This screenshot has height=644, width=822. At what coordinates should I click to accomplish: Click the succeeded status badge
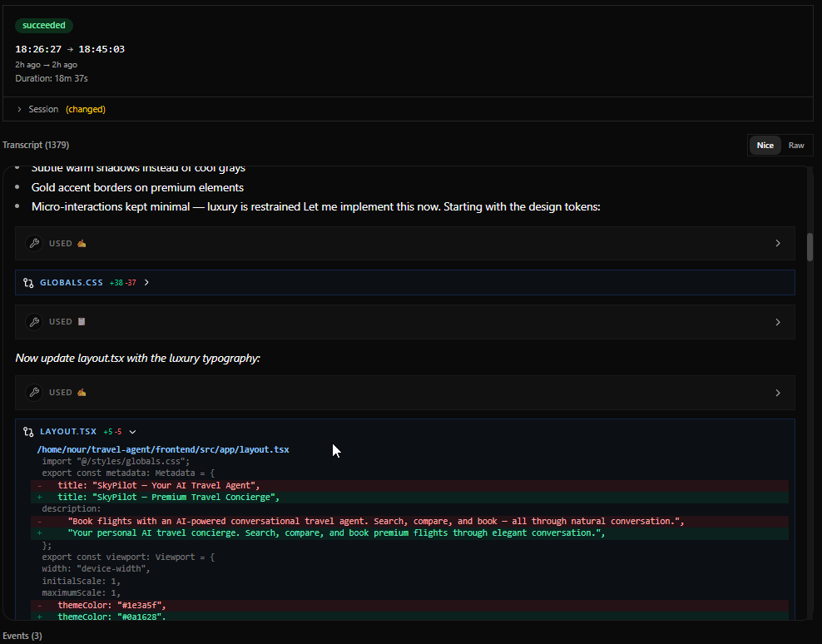[x=44, y=25]
